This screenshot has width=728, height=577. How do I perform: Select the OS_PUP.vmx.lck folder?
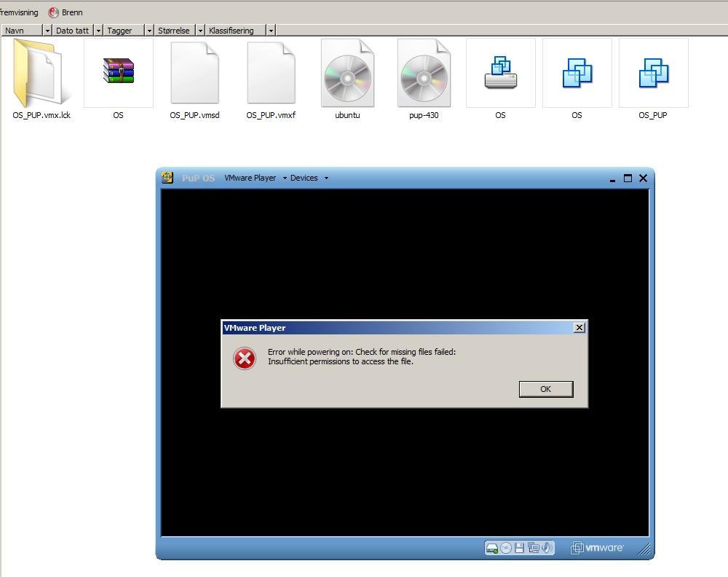pos(41,79)
